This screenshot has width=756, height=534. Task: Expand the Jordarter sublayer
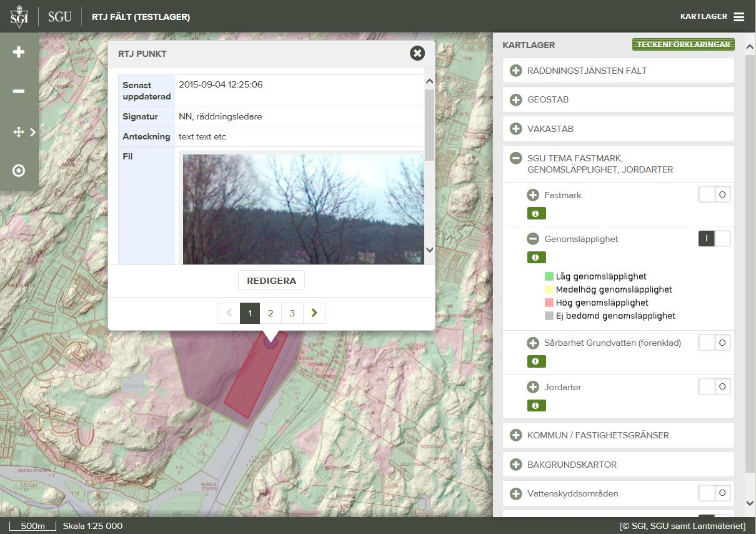click(x=533, y=387)
